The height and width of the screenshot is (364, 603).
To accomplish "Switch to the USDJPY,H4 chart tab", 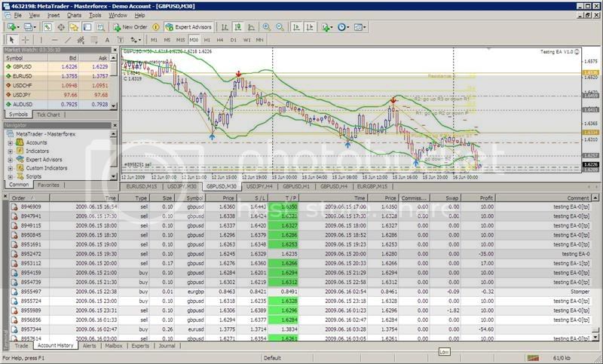I will tap(259, 186).
